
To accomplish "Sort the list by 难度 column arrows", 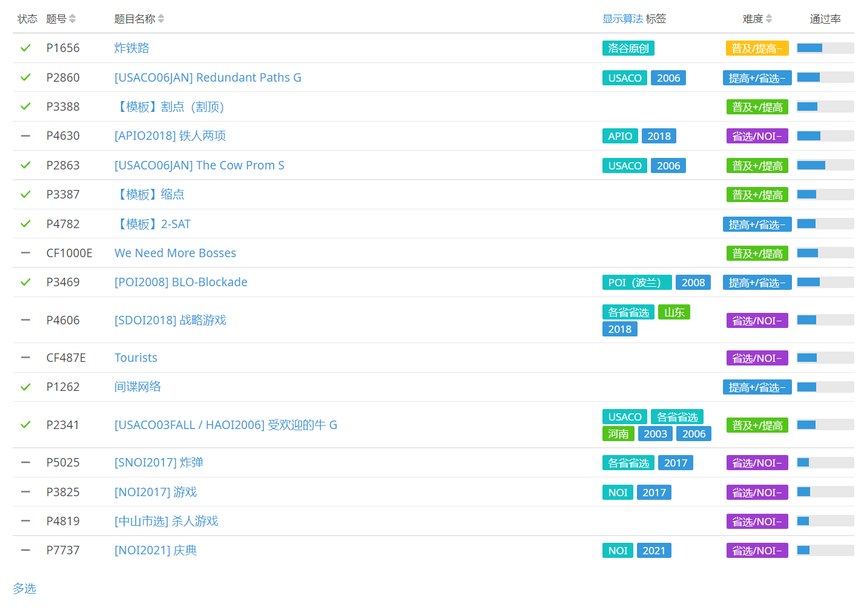I will click(x=769, y=19).
